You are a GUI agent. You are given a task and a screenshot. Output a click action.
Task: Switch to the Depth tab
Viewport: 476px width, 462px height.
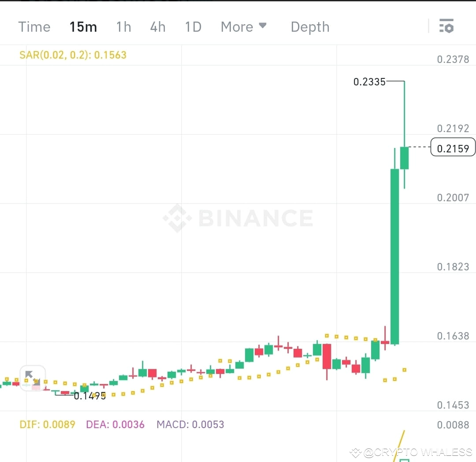310,26
